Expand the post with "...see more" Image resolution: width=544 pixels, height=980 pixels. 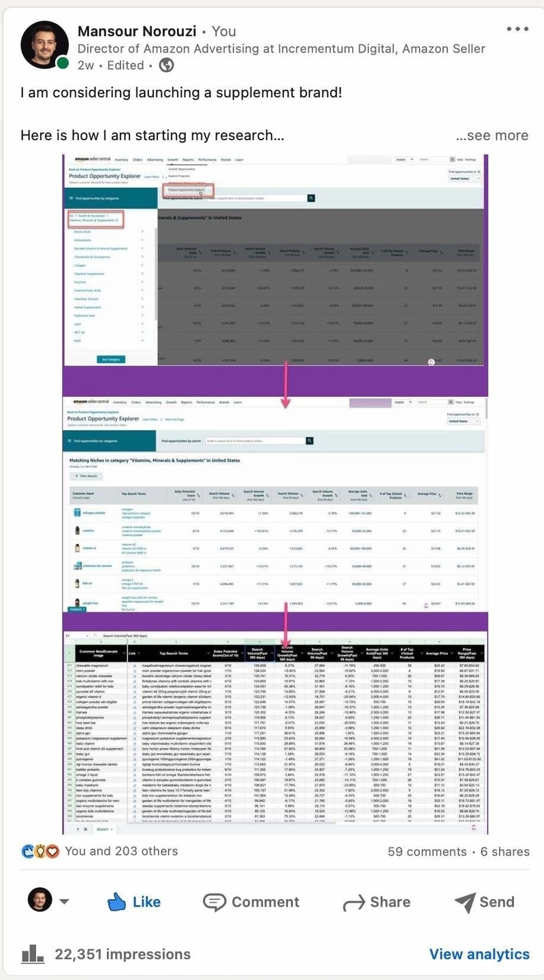pos(492,135)
